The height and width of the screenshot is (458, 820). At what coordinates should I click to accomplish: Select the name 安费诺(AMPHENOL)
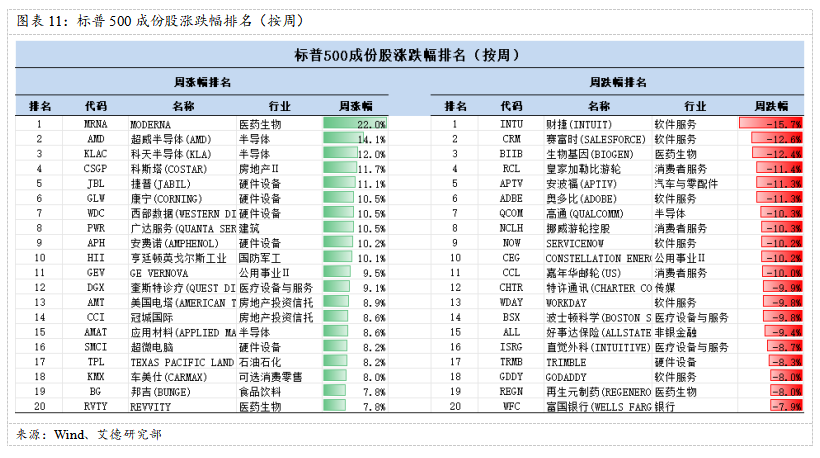[175, 243]
